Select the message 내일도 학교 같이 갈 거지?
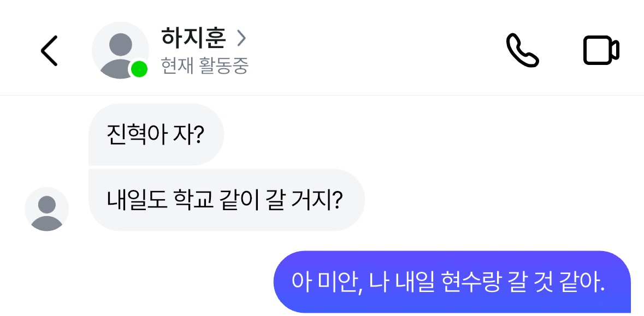This screenshot has height=316, width=644. 226,200
